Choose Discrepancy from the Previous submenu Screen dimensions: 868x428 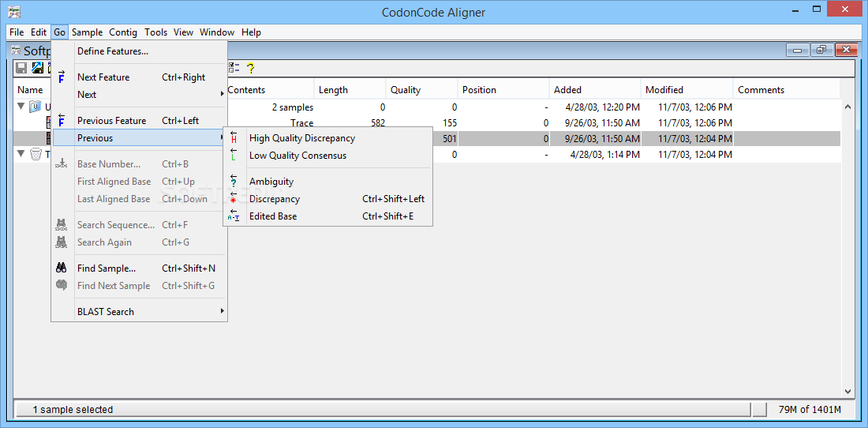327,199
